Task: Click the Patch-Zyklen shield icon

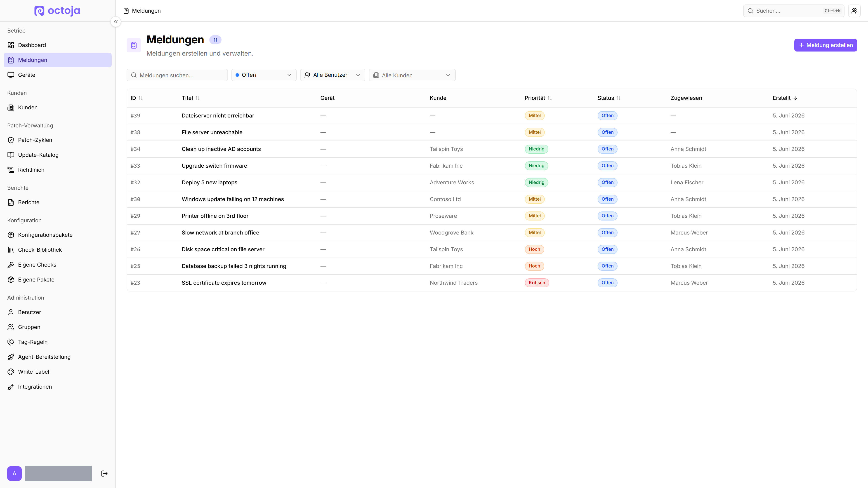Action: tap(11, 140)
